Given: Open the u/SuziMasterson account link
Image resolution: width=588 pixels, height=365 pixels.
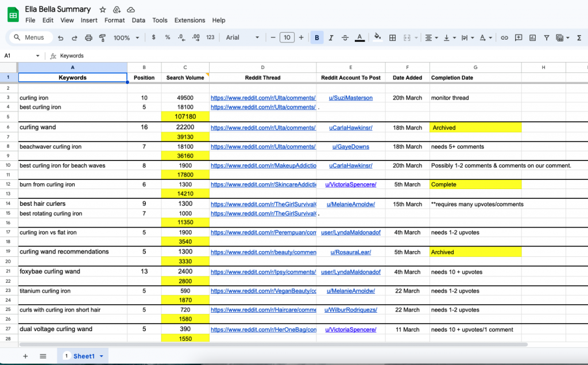Looking at the screenshot, I should point(350,98).
